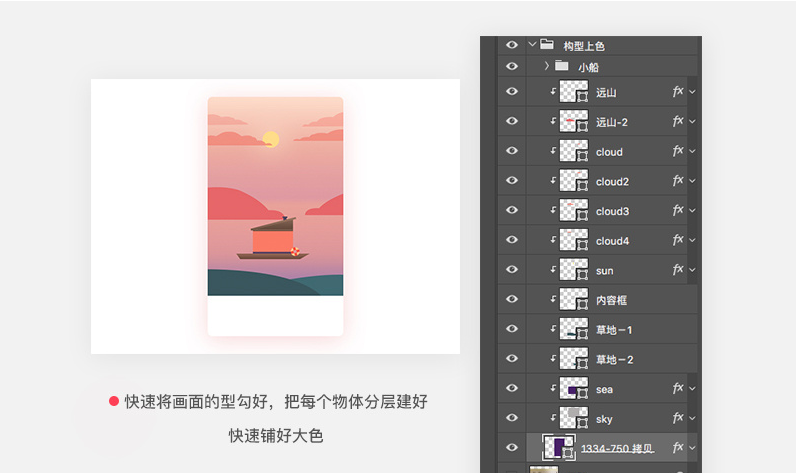Expand effects list of sea layer
Image resolution: width=798 pixels, height=473 pixels.
(692, 388)
